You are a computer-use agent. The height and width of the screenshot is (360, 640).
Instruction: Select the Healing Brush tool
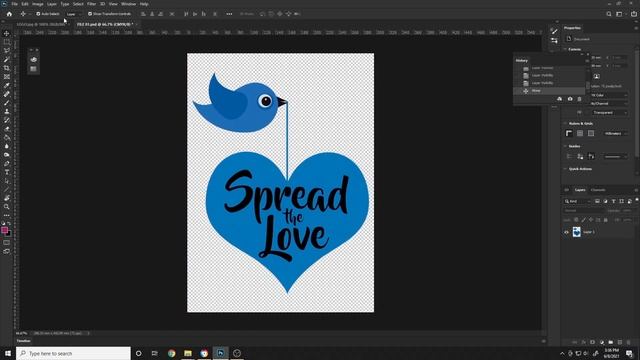click(7, 94)
